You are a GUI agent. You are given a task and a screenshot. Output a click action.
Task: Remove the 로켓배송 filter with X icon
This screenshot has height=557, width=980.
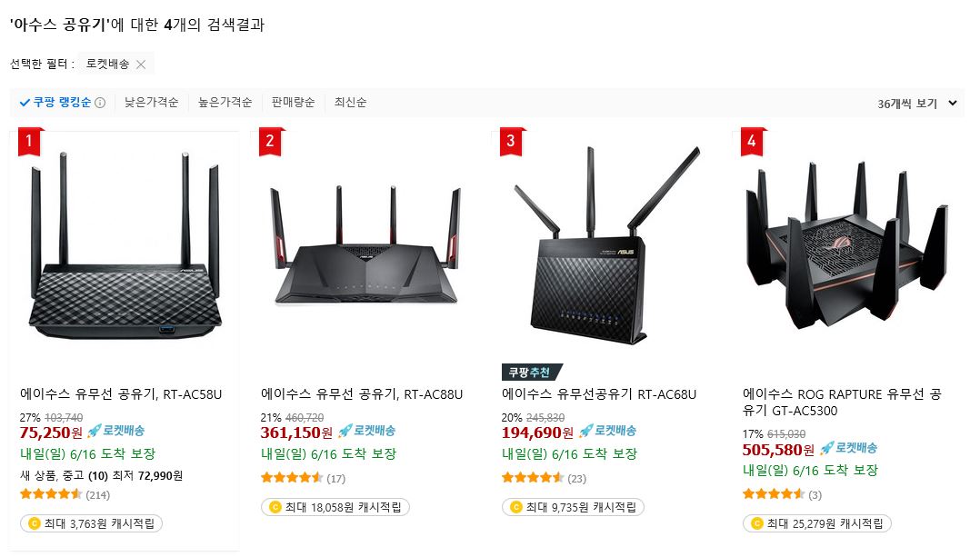click(141, 65)
